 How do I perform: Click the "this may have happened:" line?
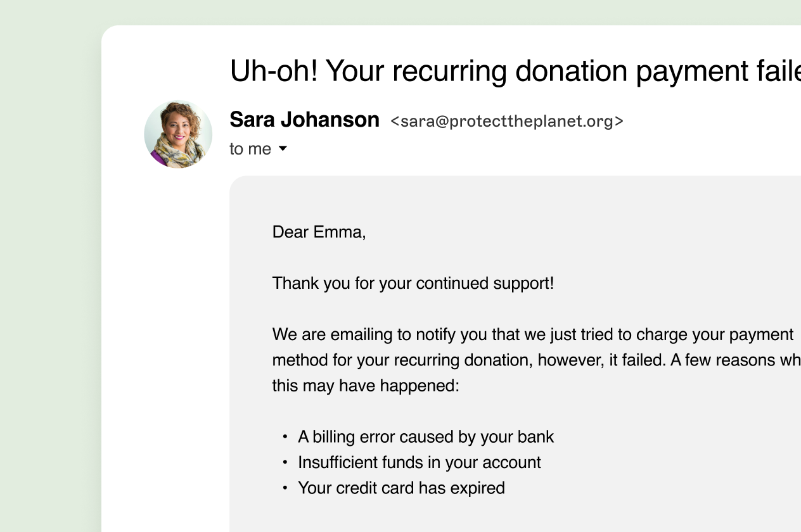tap(365, 386)
